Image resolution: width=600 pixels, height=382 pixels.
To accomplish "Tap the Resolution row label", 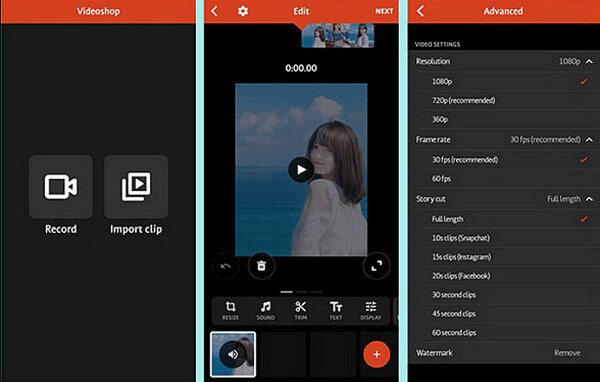I will coord(433,61).
